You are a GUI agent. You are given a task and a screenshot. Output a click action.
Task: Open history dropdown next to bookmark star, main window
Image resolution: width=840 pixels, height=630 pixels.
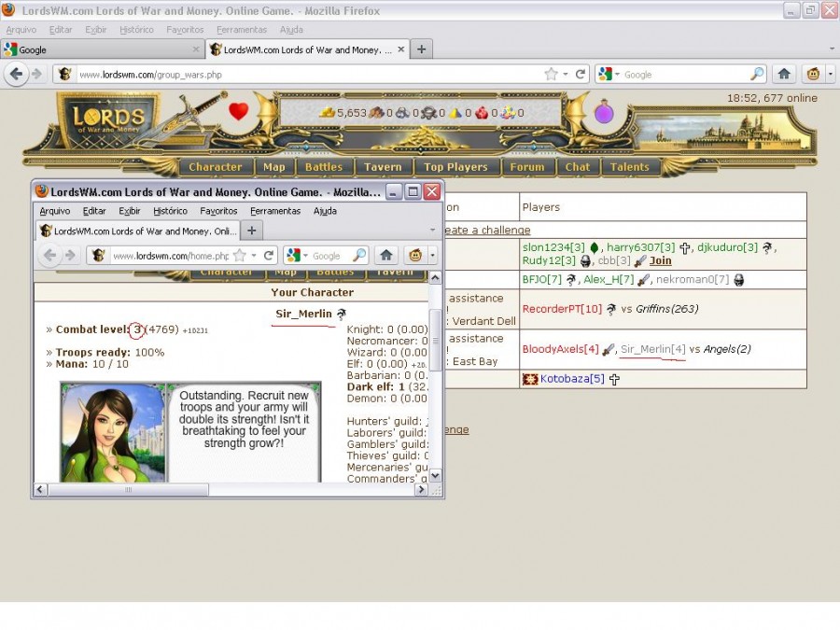coord(566,75)
